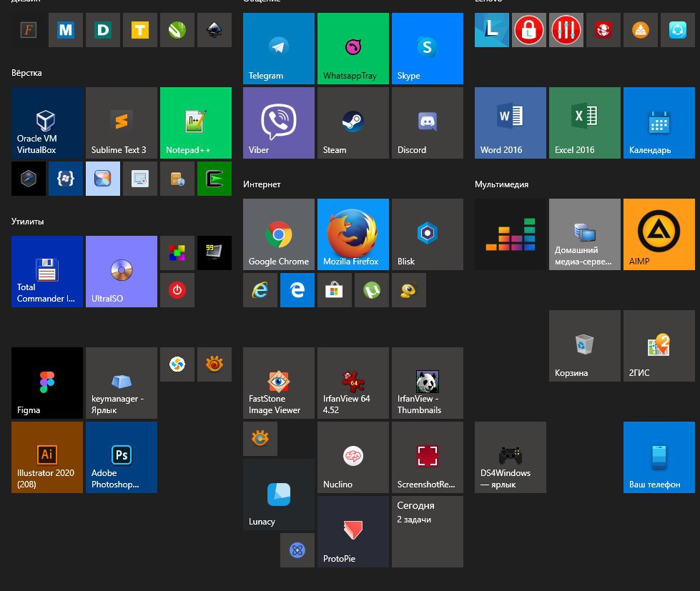Image resolution: width=700 pixels, height=591 pixels.
Task: Open IrfanView Thumbnails tile
Action: pyautogui.click(x=428, y=383)
